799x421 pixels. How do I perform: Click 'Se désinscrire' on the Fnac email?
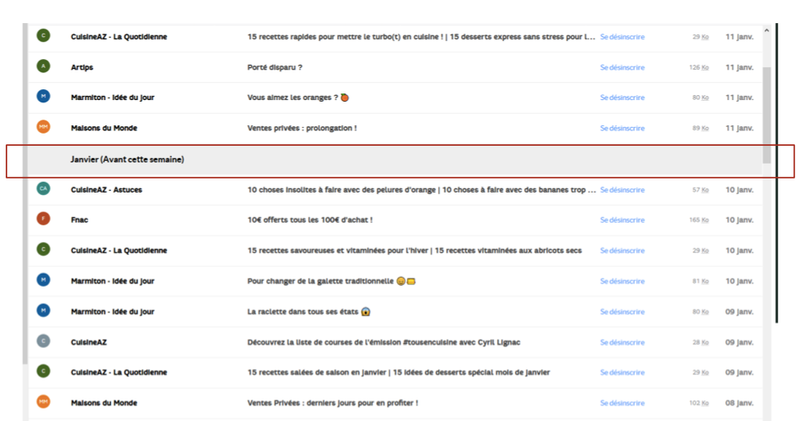click(x=621, y=219)
